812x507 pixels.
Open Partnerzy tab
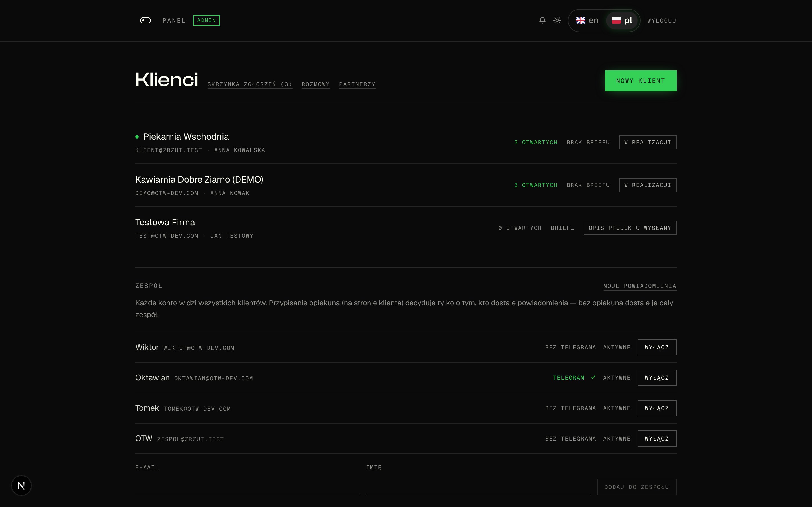tap(357, 84)
